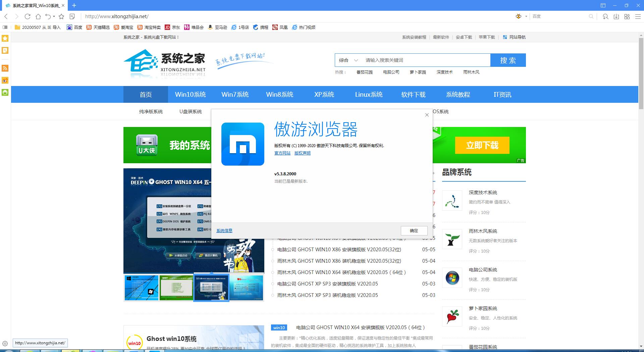The image size is (644, 352).
Task: Toggle the incognito mode icon in toolbar
Action: click(605, 16)
